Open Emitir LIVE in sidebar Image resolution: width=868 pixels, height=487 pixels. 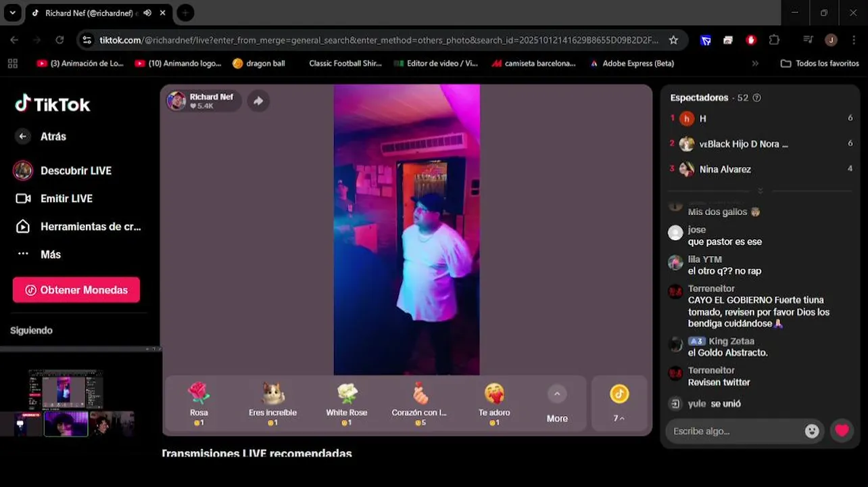54,198
